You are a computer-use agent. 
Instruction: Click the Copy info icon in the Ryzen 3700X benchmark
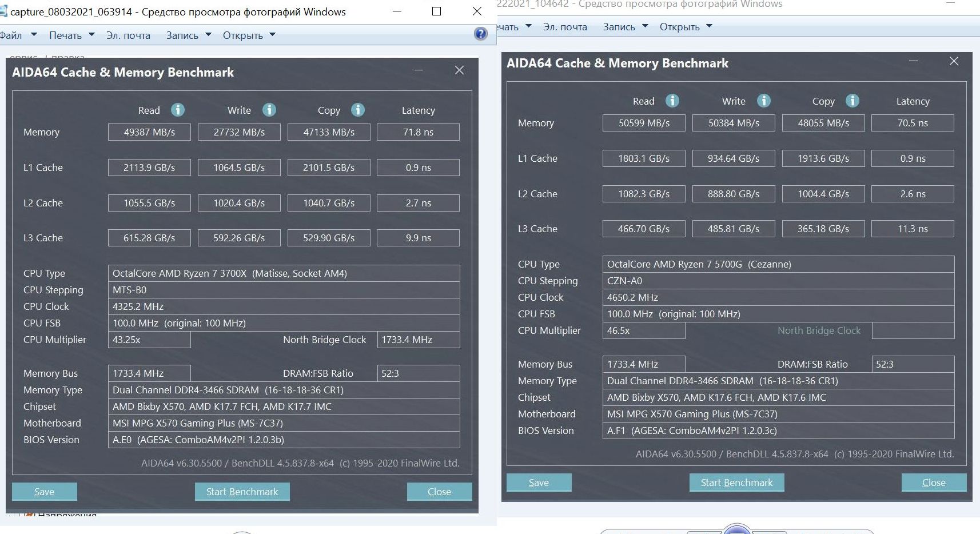coord(358,110)
